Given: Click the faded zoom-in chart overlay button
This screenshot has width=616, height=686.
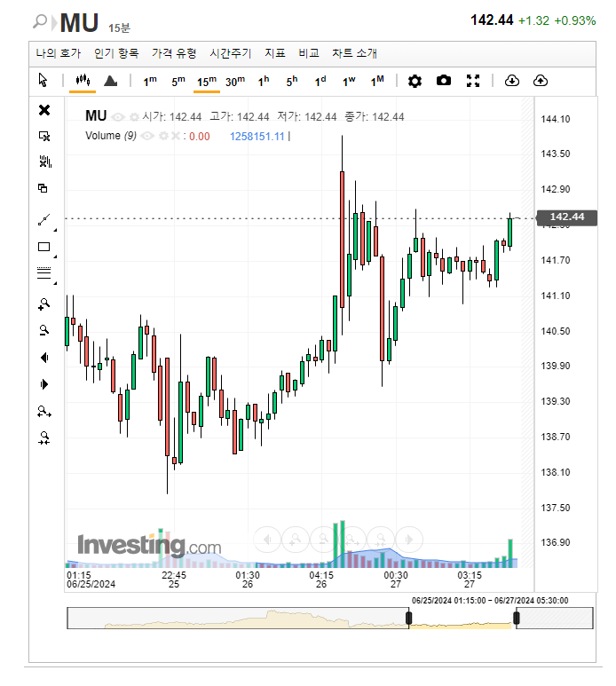Looking at the screenshot, I should click(x=296, y=540).
